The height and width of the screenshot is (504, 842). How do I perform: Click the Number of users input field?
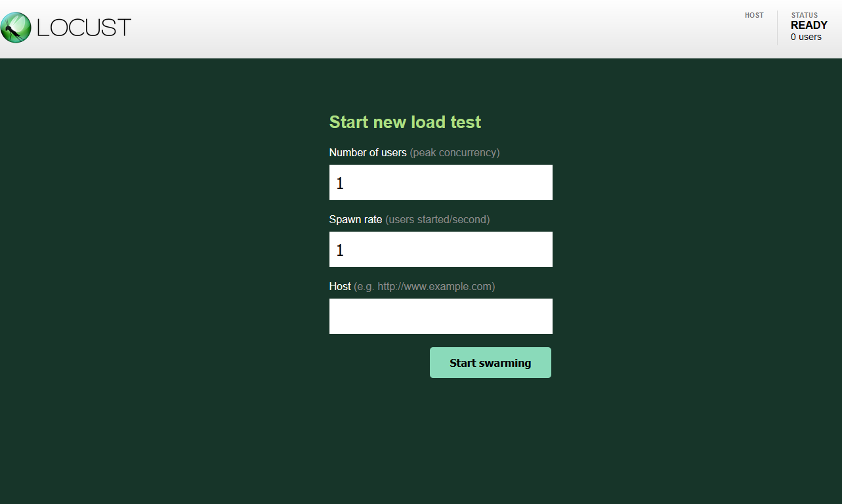440,182
